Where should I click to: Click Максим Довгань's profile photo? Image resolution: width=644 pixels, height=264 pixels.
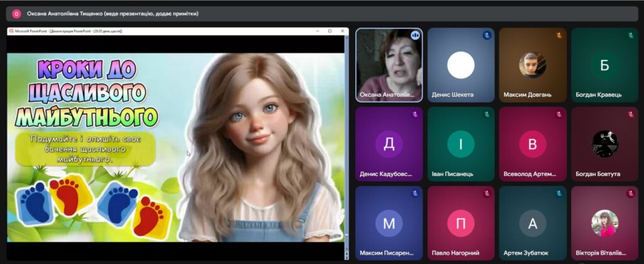click(532, 65)
